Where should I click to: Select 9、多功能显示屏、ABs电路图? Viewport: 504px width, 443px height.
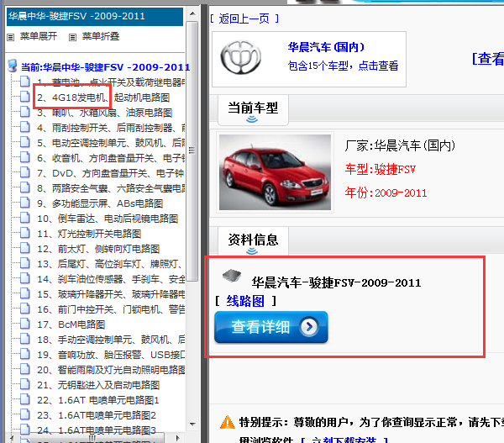(100, 203)
